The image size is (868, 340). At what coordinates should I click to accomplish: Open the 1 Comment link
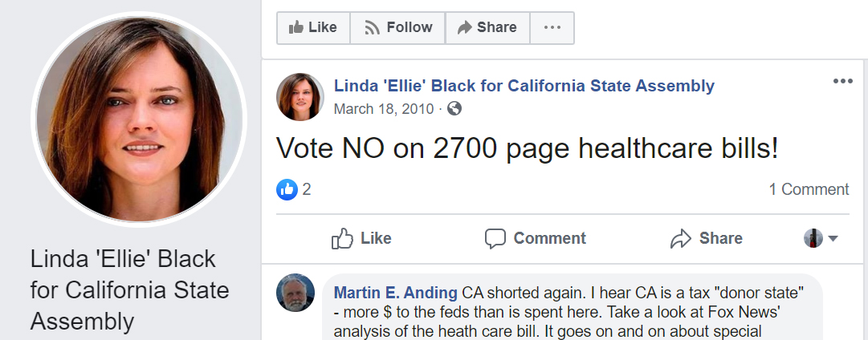tap(809, 189)
